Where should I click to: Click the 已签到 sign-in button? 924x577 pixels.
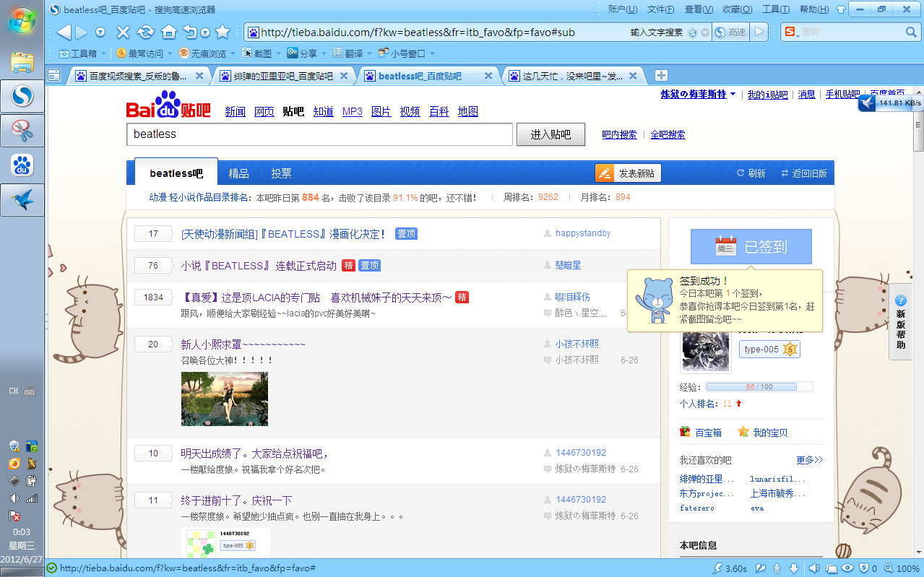[751, 246]
